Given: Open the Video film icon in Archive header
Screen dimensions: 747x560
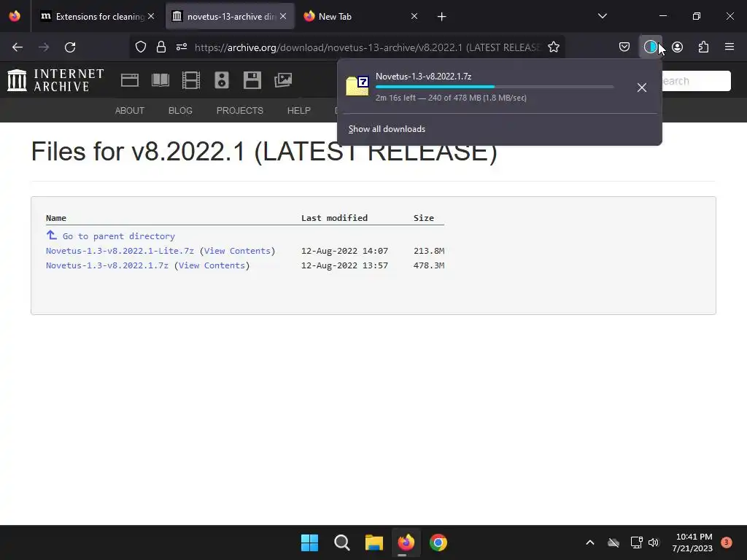Looking at the screenshot, I should click(191, 80).
